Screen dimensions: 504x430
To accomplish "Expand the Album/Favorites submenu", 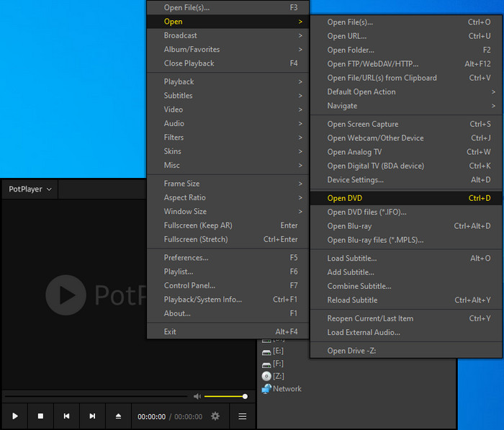I will pos(228,49).
